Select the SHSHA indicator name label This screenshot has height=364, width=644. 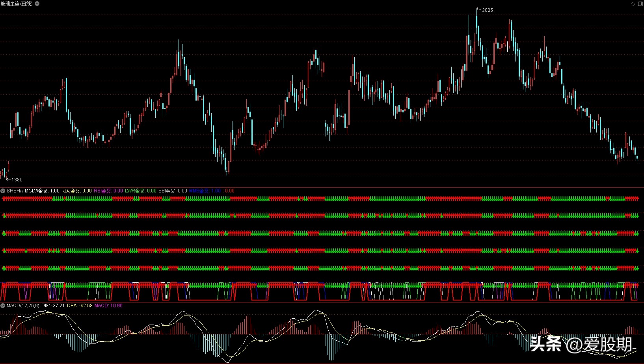tap(15, 191)
